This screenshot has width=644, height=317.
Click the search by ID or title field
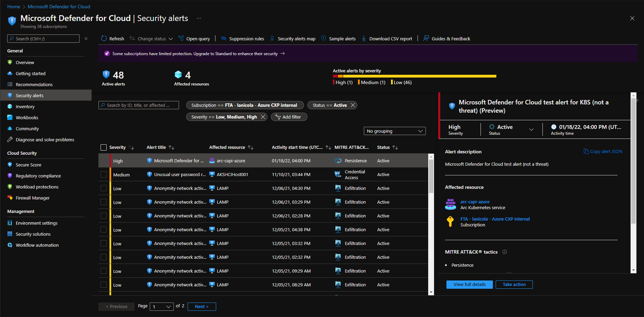[139, 105]
